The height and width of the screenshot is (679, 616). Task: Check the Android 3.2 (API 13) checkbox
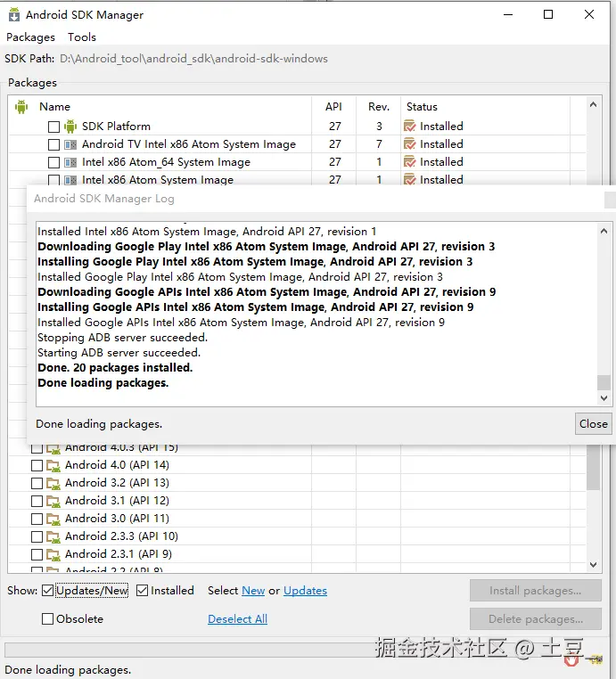(37, 483)
